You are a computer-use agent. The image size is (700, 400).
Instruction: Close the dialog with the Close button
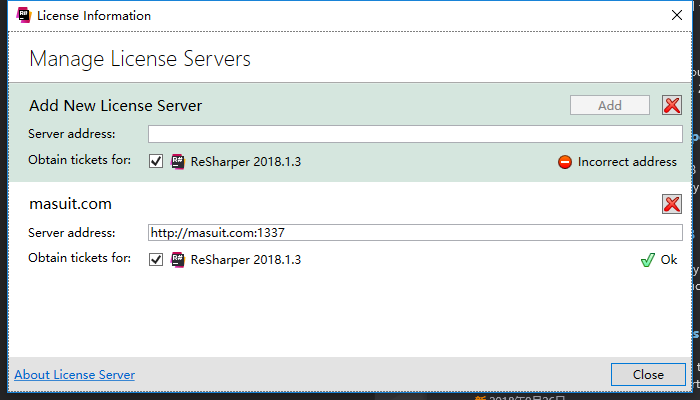tap(648, 375)
